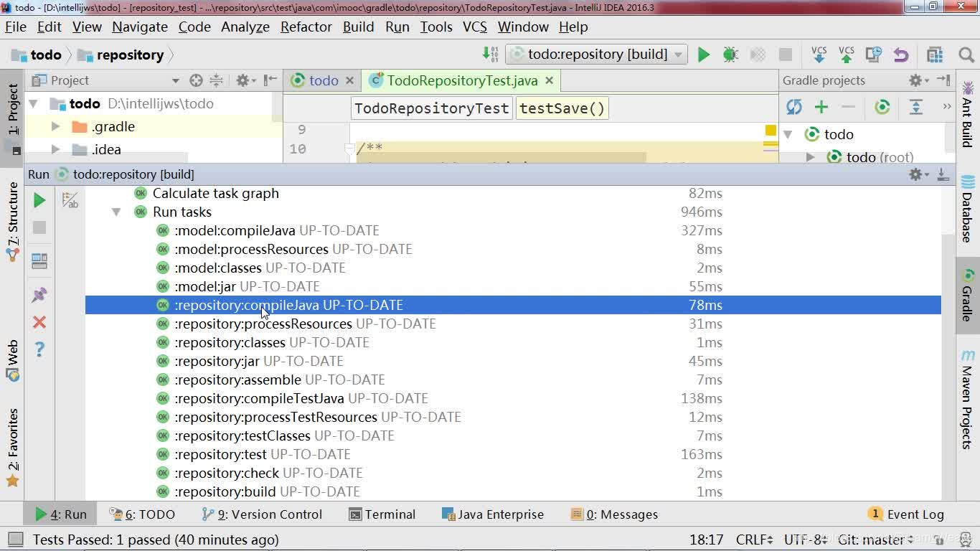Rerun the build in Run panel

point(39,200)
